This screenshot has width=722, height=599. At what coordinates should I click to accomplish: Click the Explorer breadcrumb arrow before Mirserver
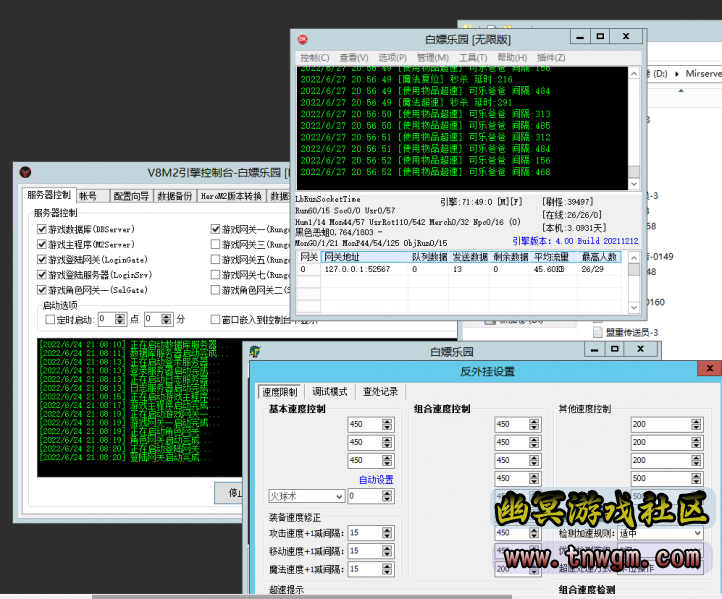pyautogui.click(x=677, y=74)
